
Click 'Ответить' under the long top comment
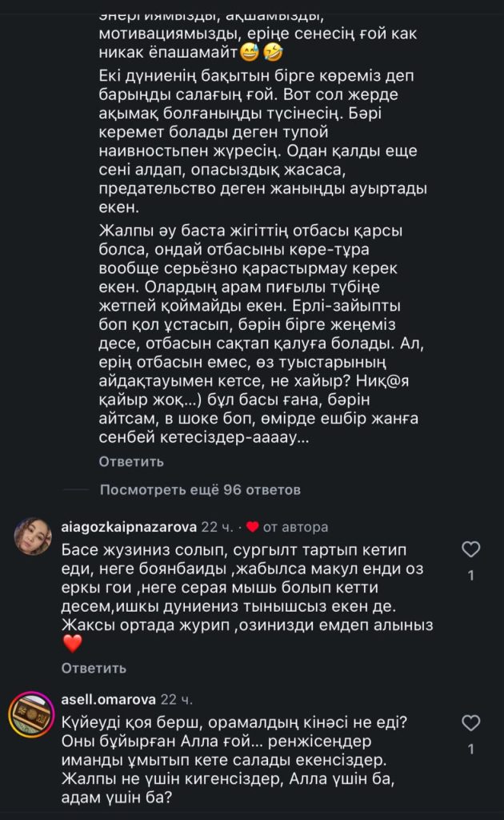tap(131, 462)
